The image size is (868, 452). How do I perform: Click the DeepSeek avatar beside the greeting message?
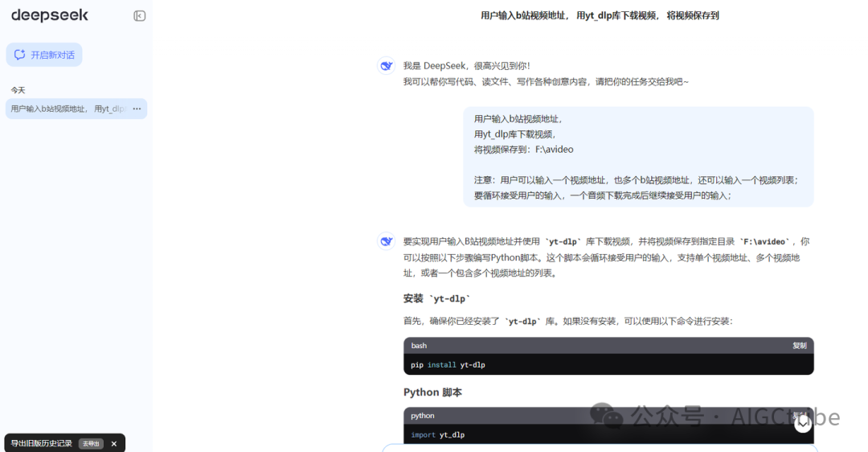pyautogui.click(x=387, y=66)
